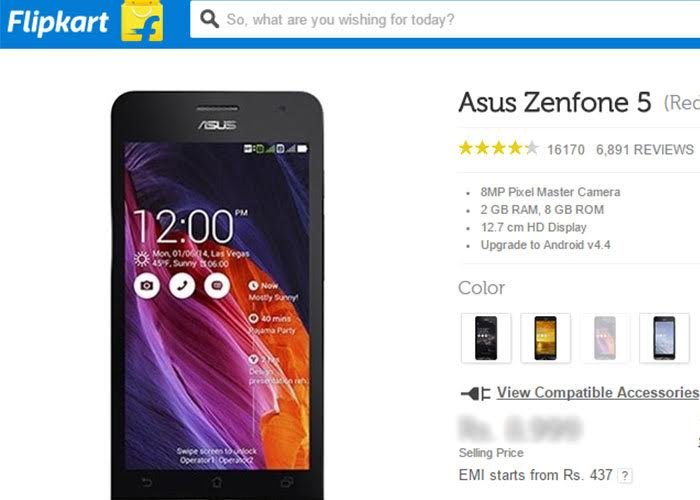Click the blurred selling price
The height and width of the screenshot is (500, 700).
[521, 429]
